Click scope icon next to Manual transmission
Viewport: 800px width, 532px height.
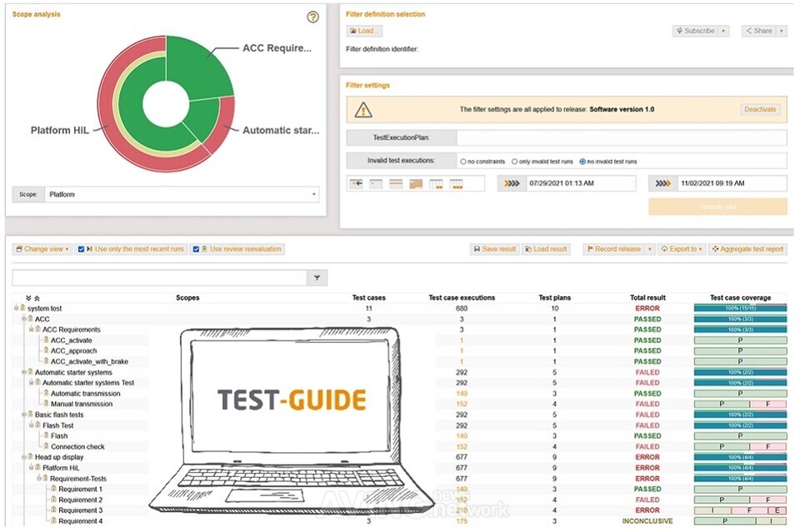pos(46,404)
